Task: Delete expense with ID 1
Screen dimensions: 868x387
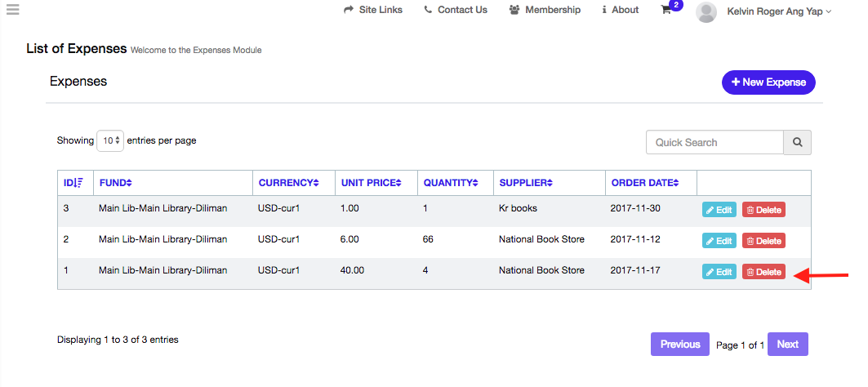Action: tap(763, 272)
